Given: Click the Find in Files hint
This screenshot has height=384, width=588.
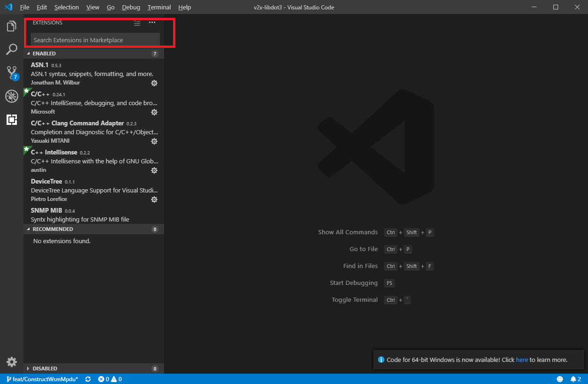Looking at the screenshot, I should point(361,266).
